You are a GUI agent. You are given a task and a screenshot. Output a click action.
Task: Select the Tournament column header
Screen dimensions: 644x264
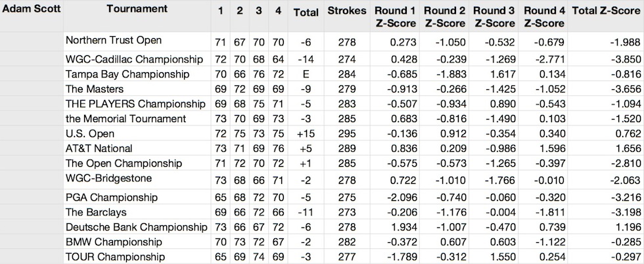(137, 9)
